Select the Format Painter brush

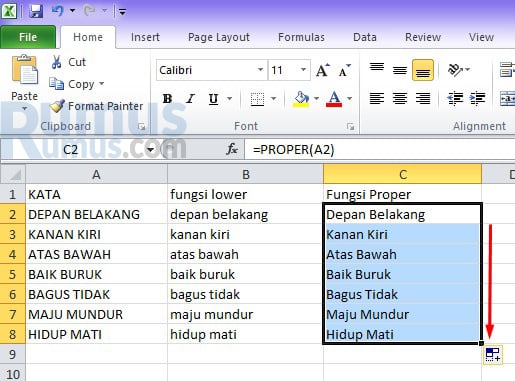[x=57, y=106]
